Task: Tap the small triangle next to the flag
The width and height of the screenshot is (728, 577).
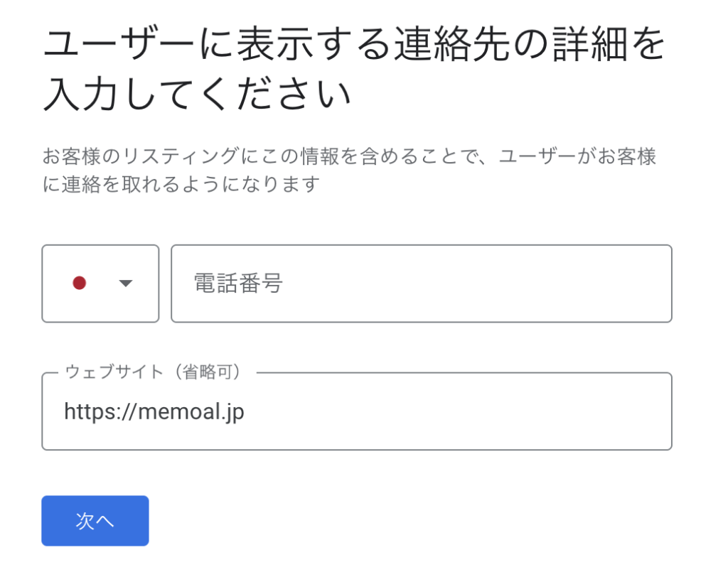Action: pyautogui.click(x=126, y=283)
